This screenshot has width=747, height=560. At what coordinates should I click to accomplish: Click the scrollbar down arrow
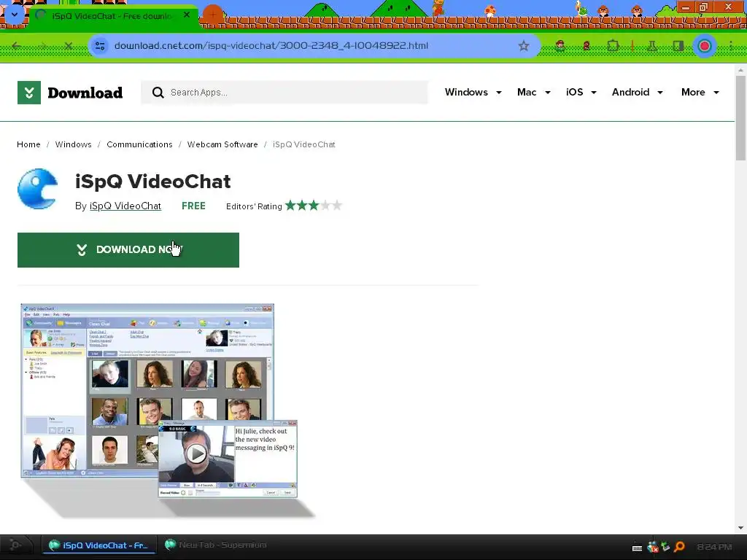pyautogui.click(x=740, y=528)
